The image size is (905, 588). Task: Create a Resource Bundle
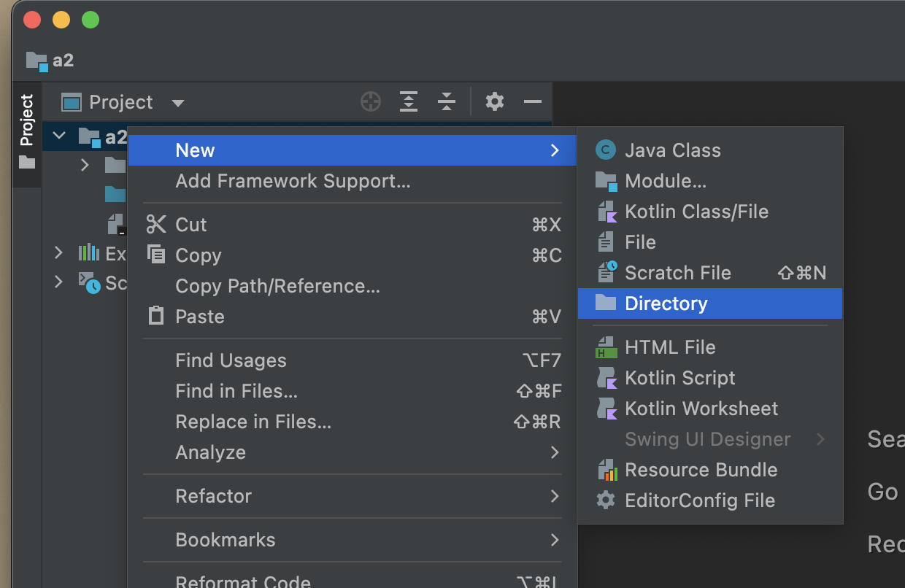(701, 470)
